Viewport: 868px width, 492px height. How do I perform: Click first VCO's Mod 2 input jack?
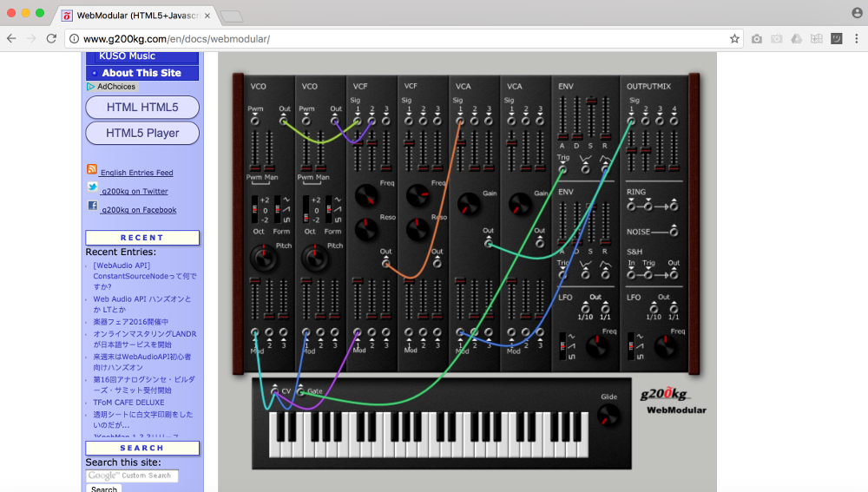click(269, 332)
